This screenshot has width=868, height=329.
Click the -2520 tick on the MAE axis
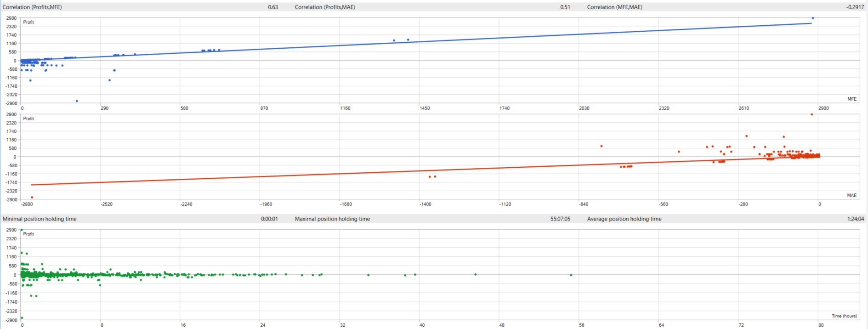pyautogui.click(x=107, y=204)
